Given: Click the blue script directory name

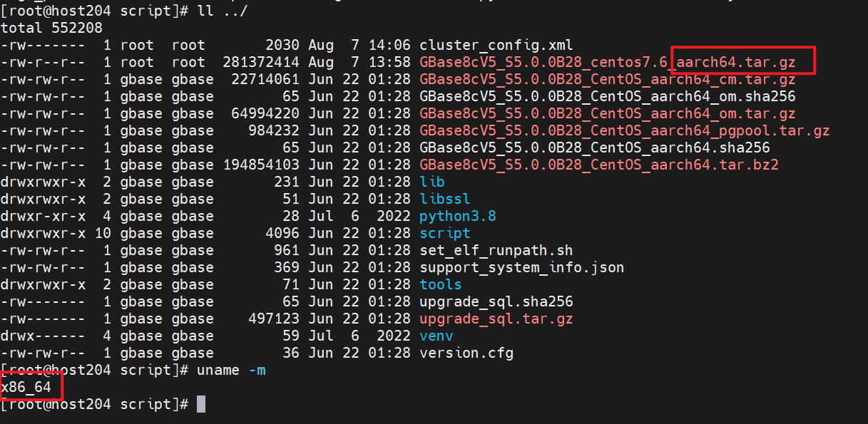Looking at the screenshot, I should (x=445, y=233).
